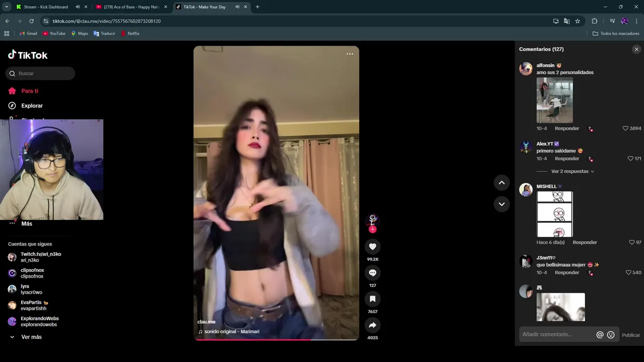Image resolution: width=644 pixels, height=362 pixels.
Task: Like alfonsin's comment
Action: 625,128
